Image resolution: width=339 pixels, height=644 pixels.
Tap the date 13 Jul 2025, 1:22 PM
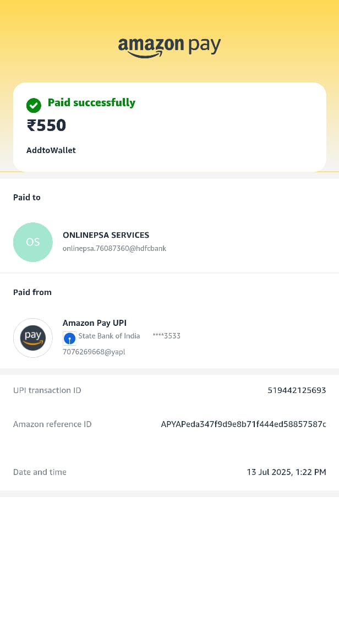pos(286,472)
